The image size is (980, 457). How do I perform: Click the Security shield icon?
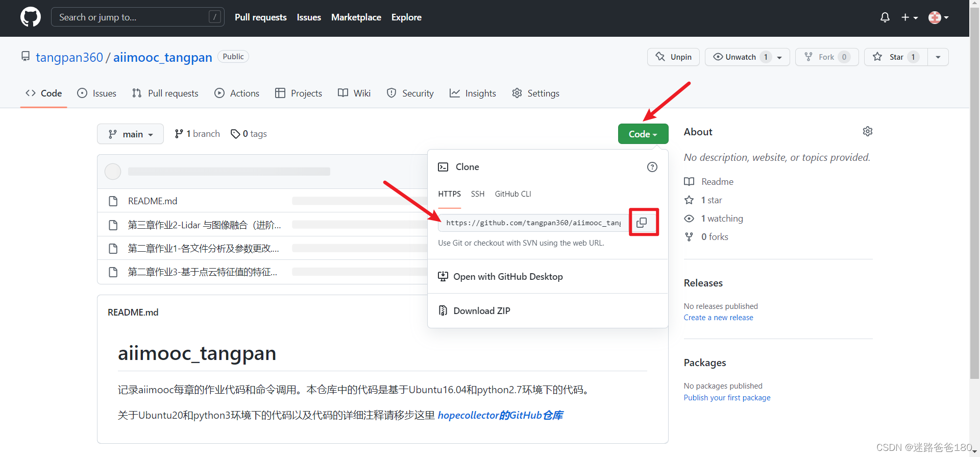click(x=391, y=93)
